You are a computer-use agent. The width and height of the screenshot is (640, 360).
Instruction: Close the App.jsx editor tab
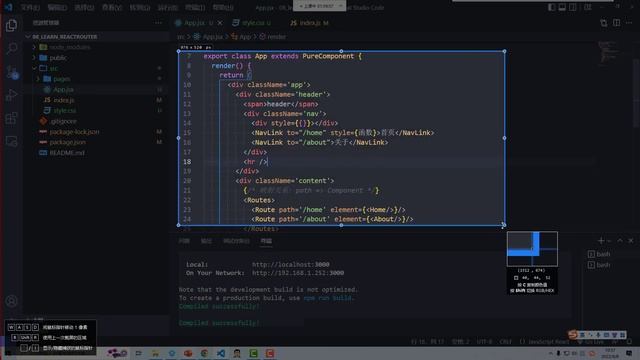(x=220, y=23)
